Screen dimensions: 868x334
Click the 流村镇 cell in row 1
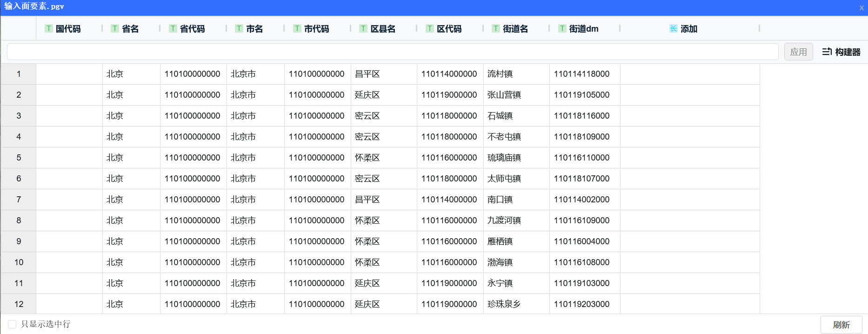(500, 74)
